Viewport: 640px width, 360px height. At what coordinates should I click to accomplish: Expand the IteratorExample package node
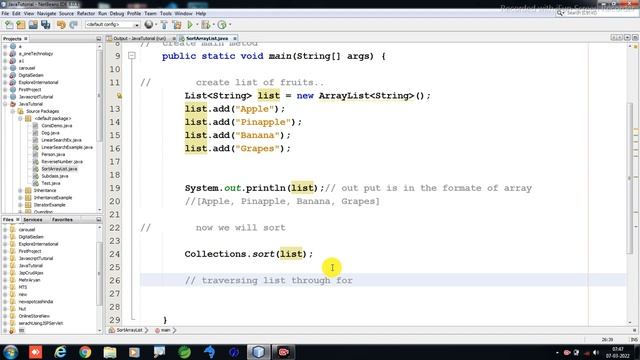point(20,205)
